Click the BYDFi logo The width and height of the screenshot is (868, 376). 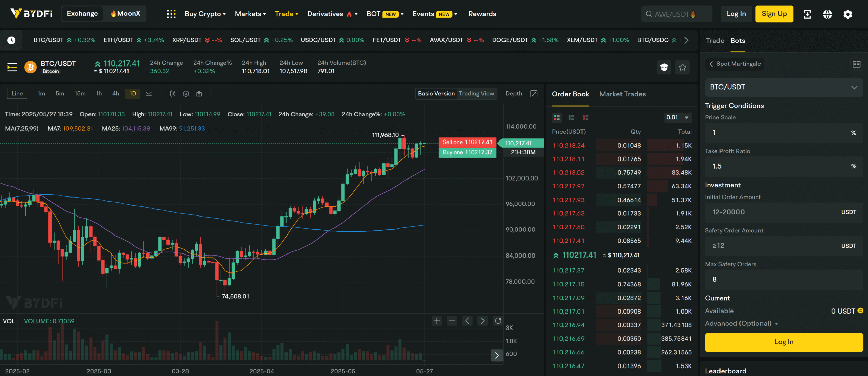coord(31,14)
